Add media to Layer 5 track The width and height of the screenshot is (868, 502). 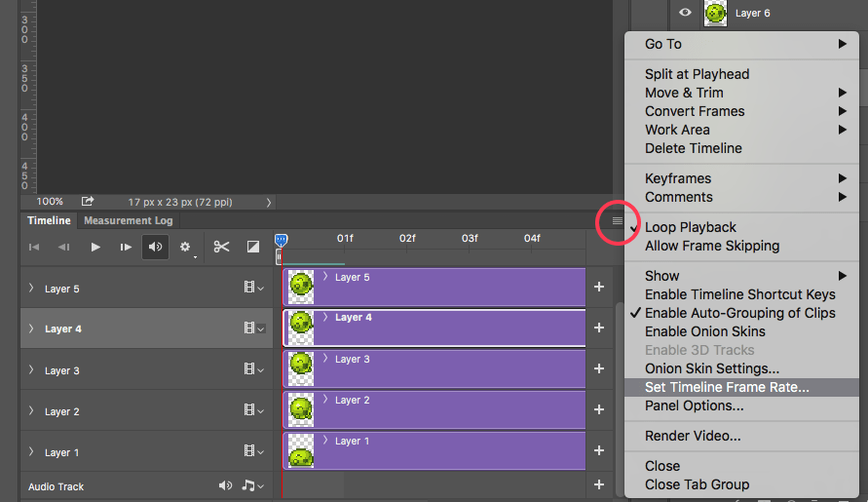pyautogui.click(x=599, y=287)
